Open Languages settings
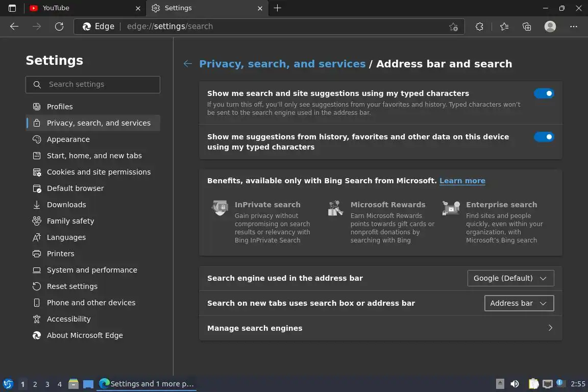This screenshot has width=588, height=392. [x=92, y=237]
